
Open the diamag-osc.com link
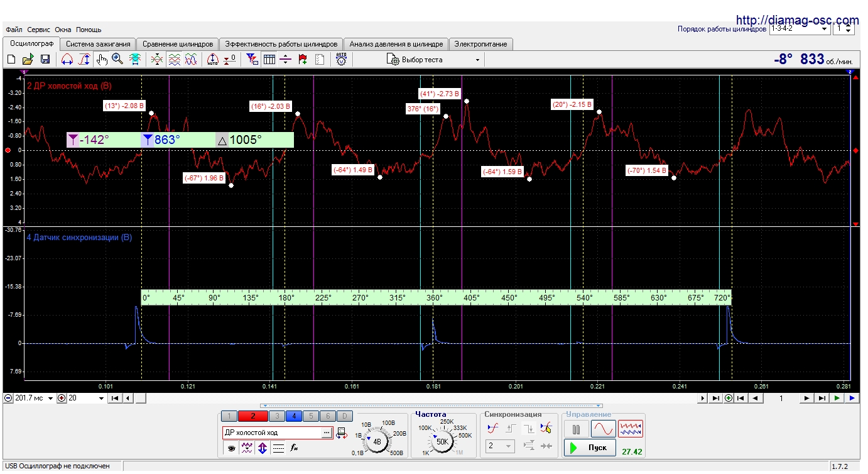pyautogui.click(x=796, y=20)
